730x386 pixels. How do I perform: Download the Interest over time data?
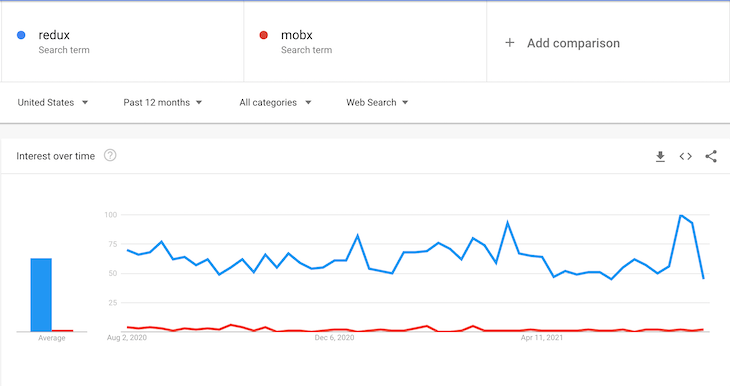(660, 156)
